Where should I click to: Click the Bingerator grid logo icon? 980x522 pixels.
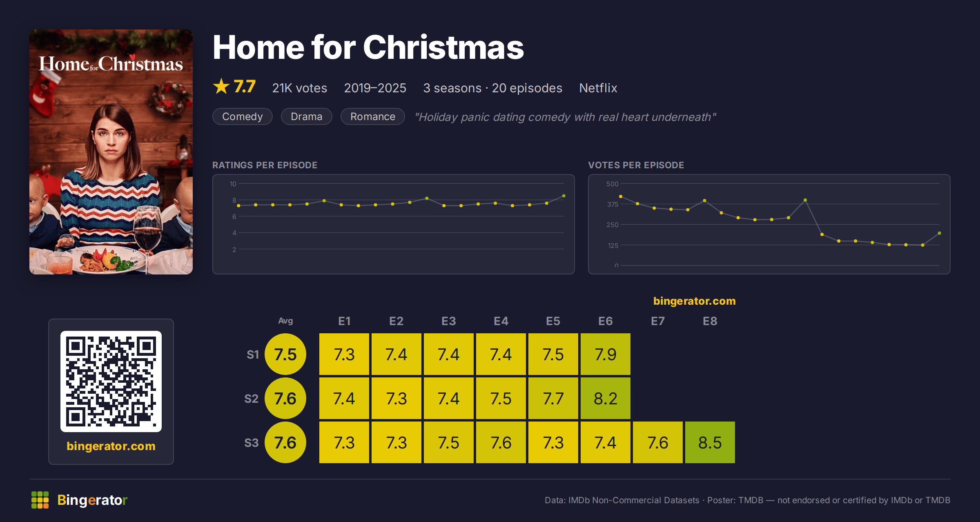pyautogui.click(x=40, y=500)
